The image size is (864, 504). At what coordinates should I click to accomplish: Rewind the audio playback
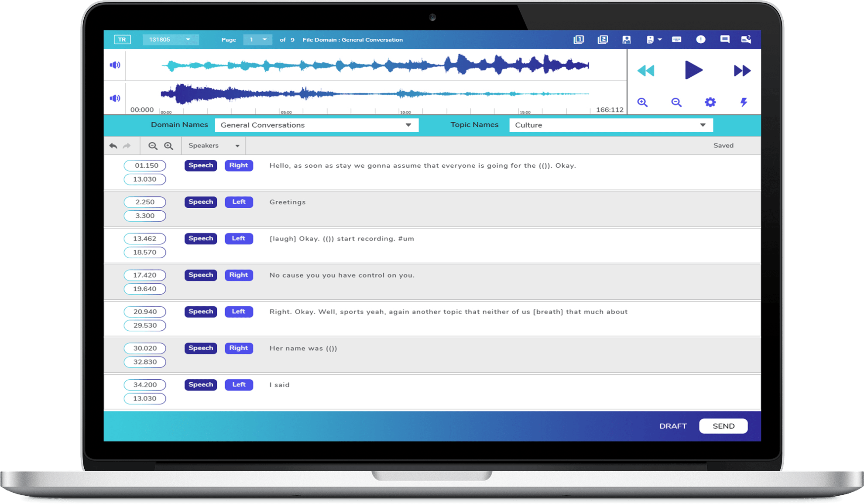pos(646,70)
